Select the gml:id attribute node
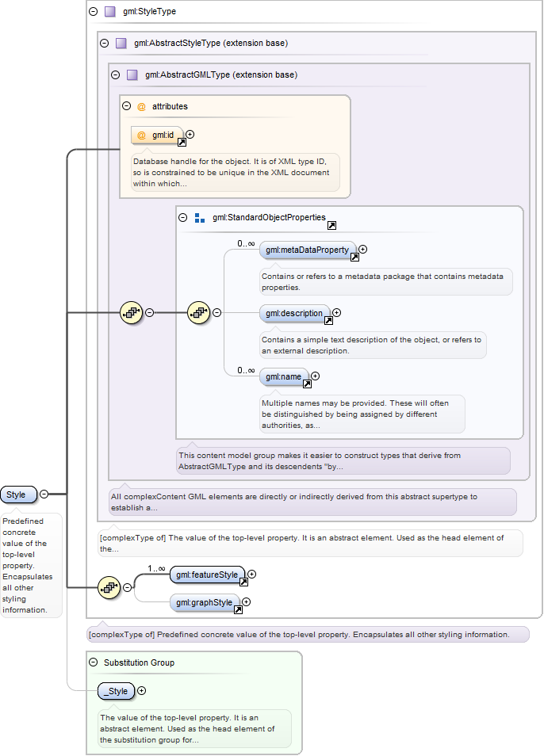 tap(157, 136)
